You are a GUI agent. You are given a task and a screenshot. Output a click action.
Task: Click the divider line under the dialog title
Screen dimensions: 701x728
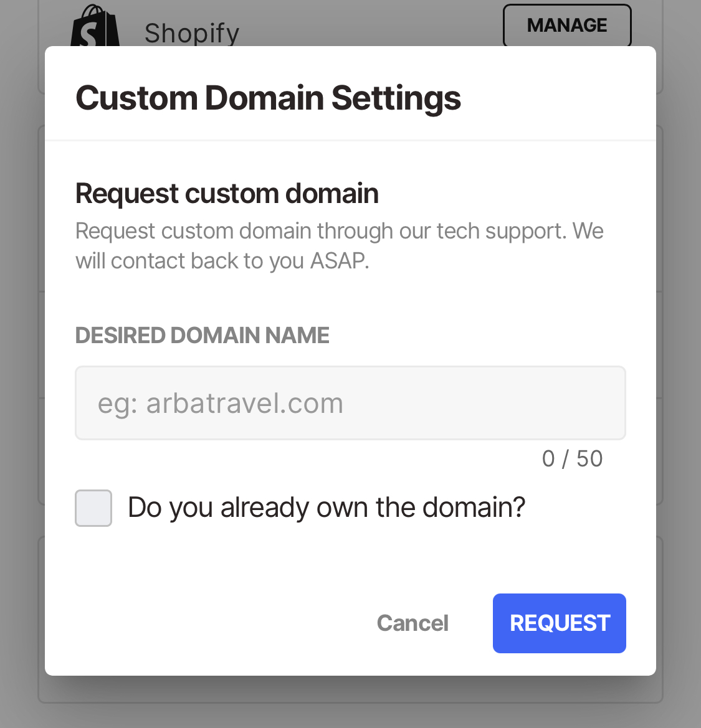[x=350, y=141]
